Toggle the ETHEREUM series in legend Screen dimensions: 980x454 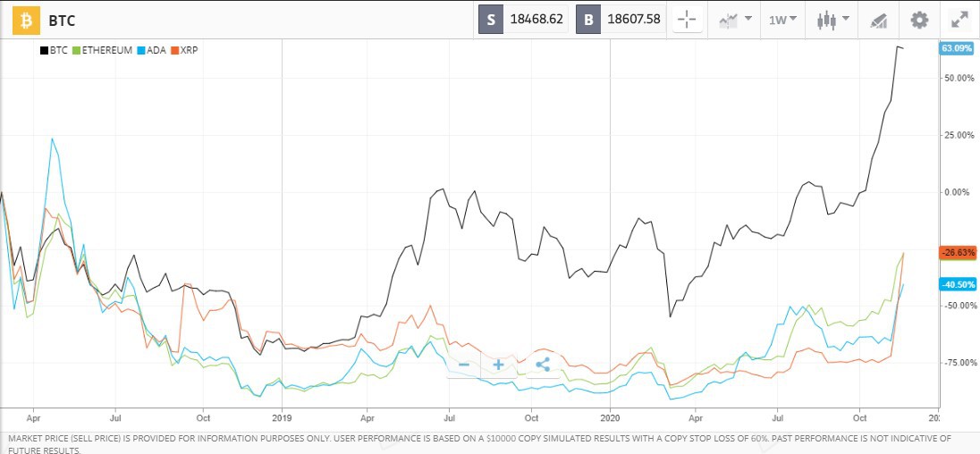coord(106,50)
